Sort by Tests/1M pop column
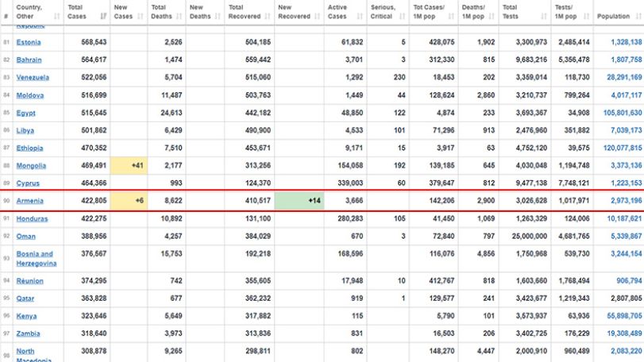644x362 pixels. click(x=572, y=12)
